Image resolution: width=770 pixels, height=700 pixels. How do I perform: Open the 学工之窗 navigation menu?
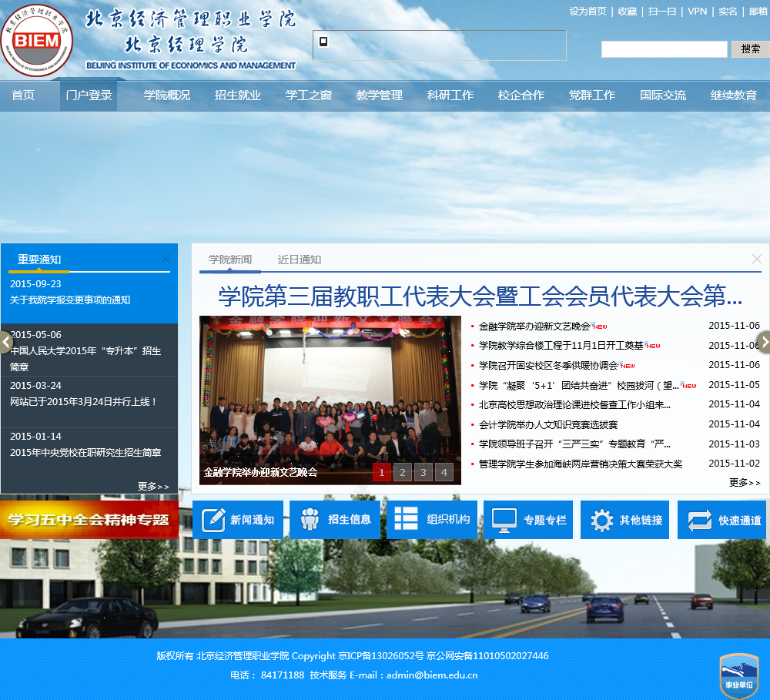(309, 95)
